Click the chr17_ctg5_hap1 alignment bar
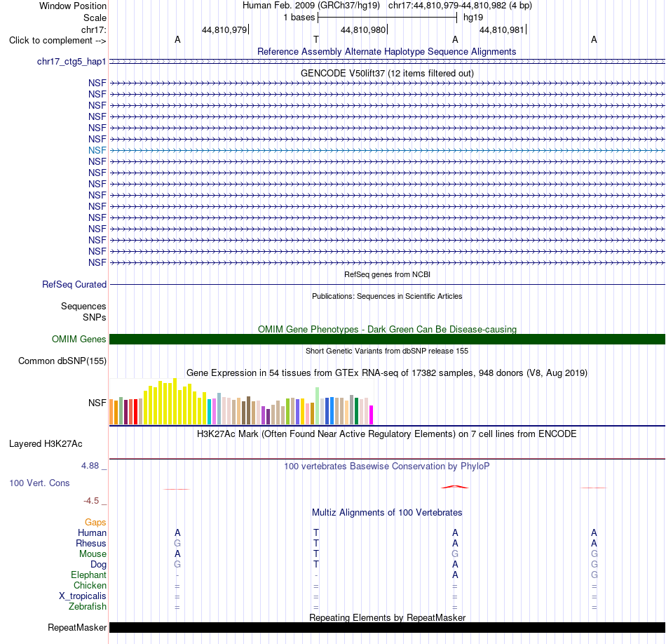The width and height of the screenshot is (666, 644). [x=387, y=62]
